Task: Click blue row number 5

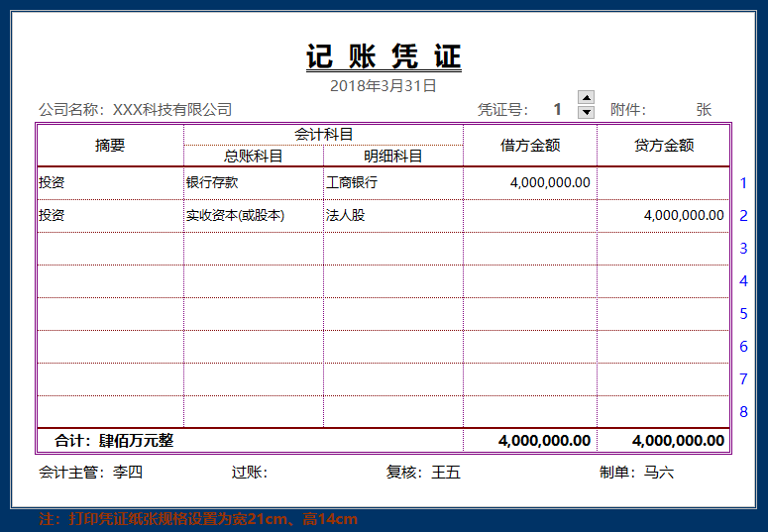Action: [x=743, y=313]
